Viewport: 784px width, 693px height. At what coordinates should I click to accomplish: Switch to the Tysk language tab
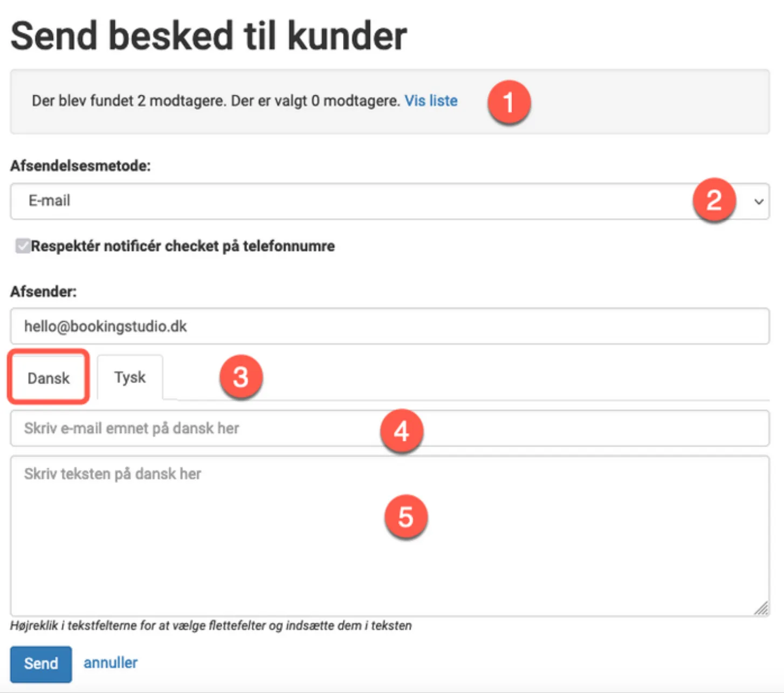click(130, 377)
